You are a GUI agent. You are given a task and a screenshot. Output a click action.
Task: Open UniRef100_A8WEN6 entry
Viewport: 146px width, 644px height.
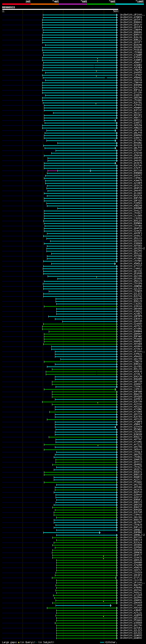coord(131,286)
